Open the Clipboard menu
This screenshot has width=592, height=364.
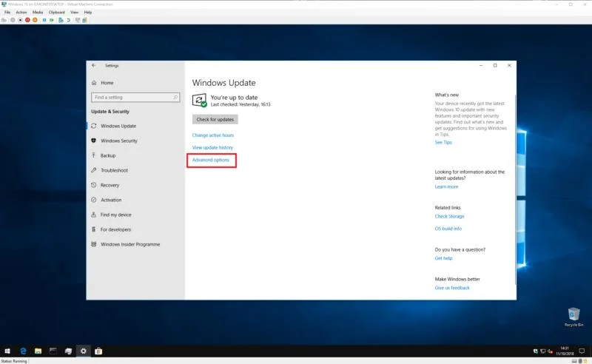click(x=57, y=13)
